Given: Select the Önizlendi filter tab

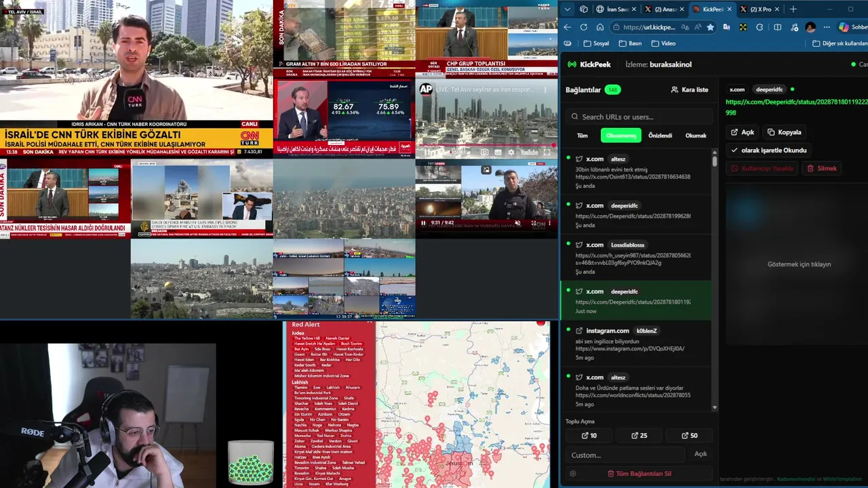Looking at the screenshot, I should [660, 136].
